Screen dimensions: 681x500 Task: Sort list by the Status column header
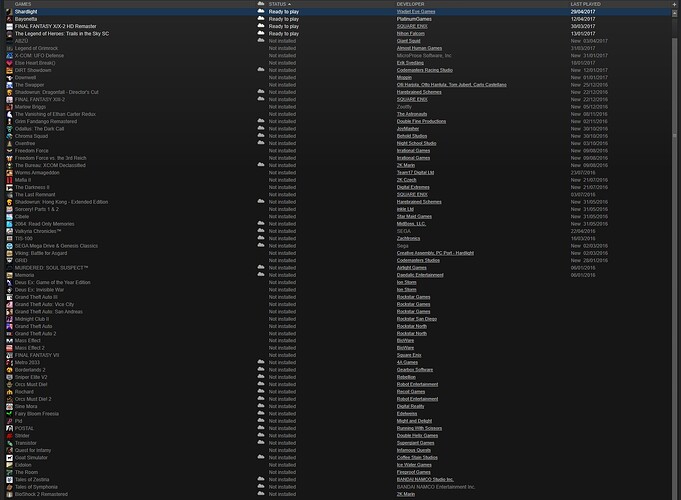click(x=279, y=4)
